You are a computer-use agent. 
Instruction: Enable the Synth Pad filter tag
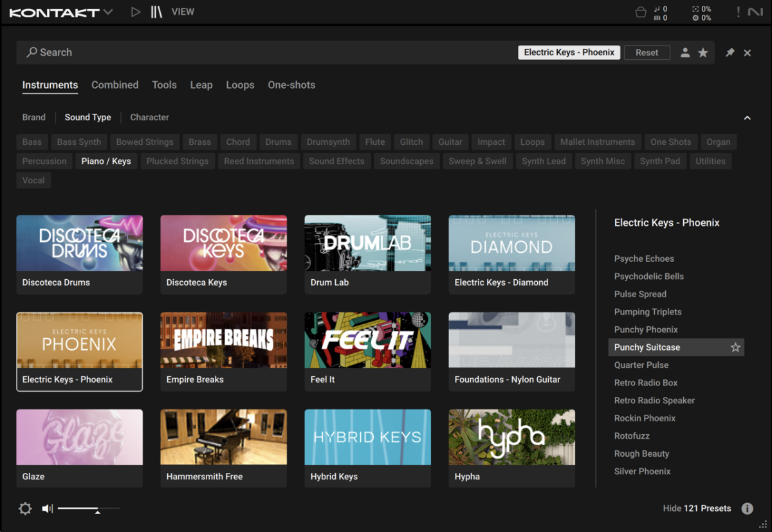click(x=659, y=161)
